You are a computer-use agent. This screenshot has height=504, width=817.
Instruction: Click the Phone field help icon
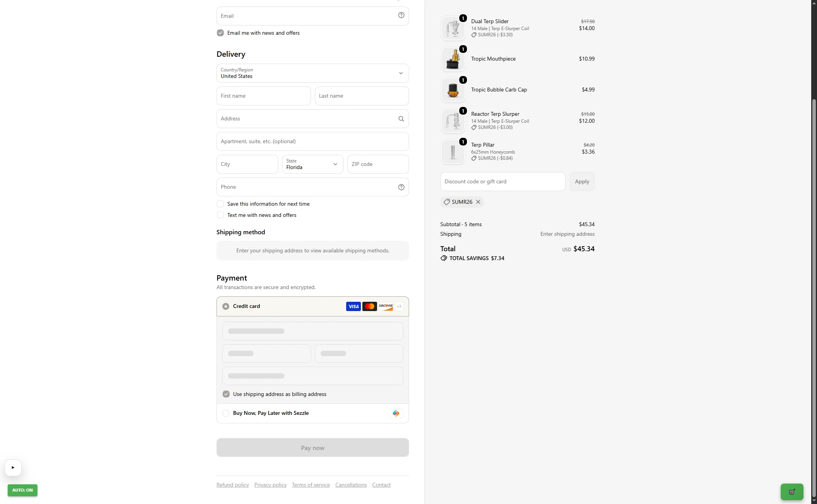pyautogui.click(x=401, y=187)
